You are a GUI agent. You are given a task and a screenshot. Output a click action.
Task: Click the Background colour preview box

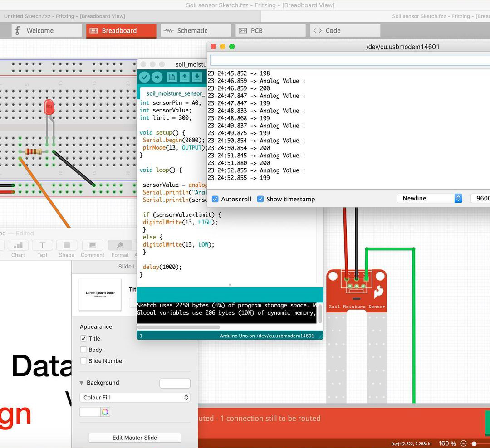pos(175,383)
